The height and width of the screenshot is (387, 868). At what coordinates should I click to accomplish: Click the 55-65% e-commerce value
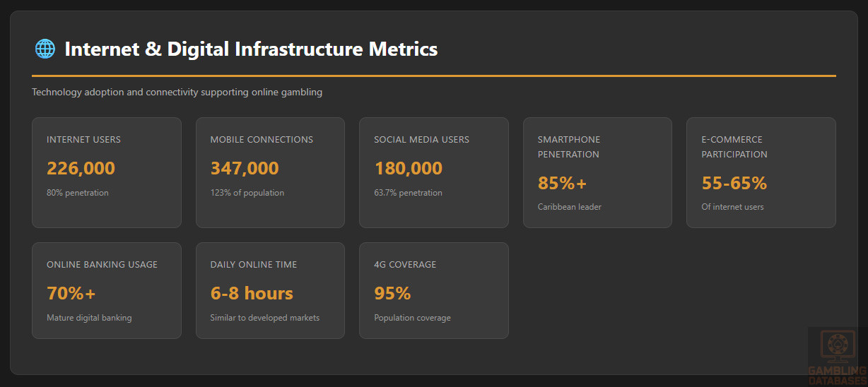(x=734, y=184)
